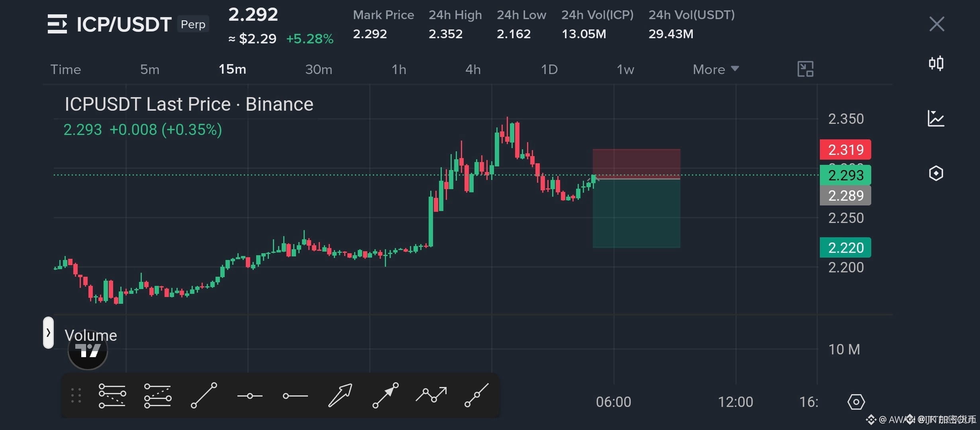Select the 30m timeframe

(x=319, y=69)
